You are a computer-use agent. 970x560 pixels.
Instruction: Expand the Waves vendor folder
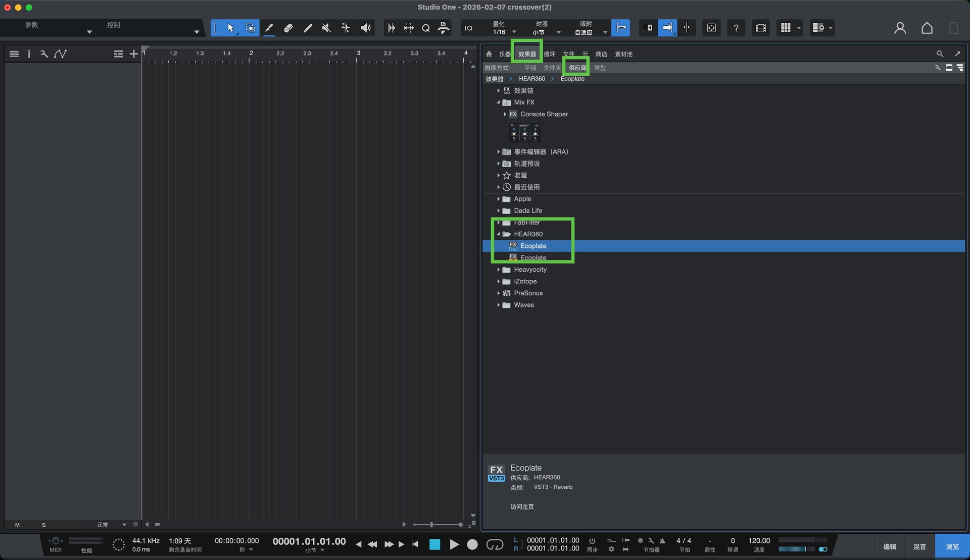coord(498,305)
